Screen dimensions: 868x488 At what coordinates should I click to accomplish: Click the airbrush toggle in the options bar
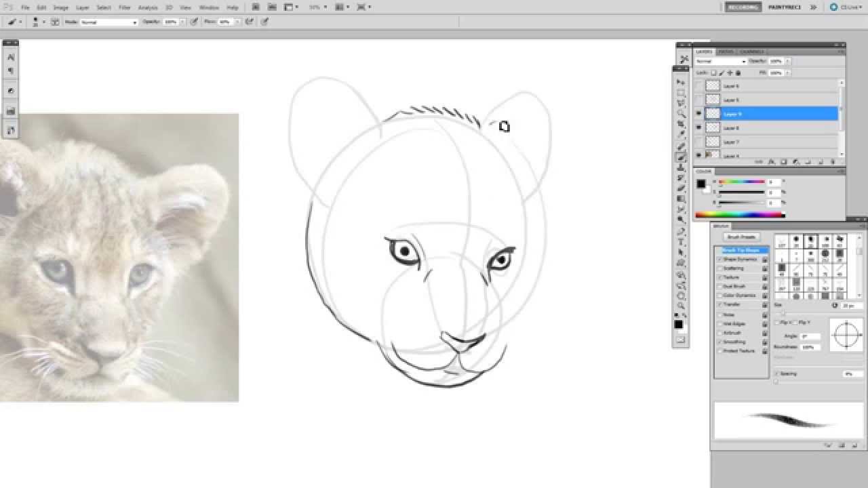click(x=250, y=21)
